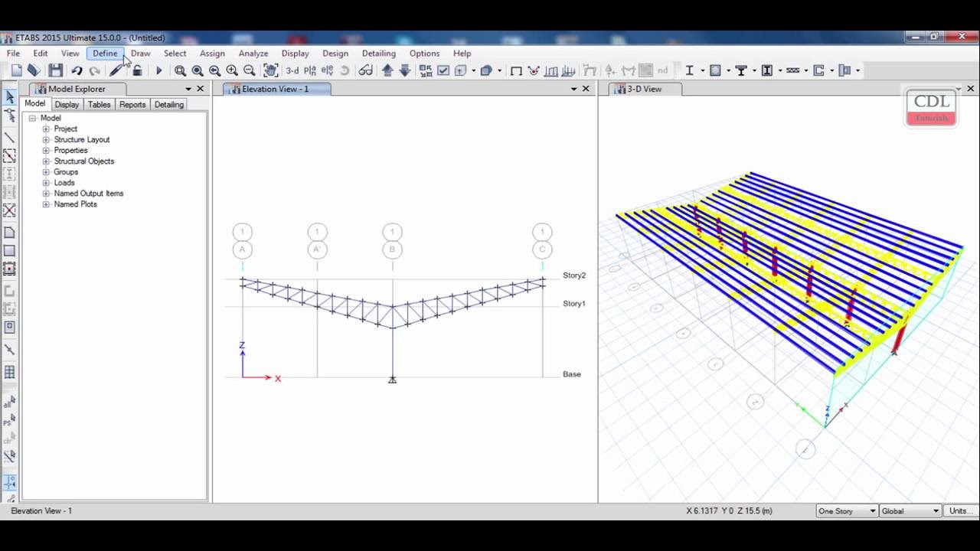Open the Define menu

tap(105, 54)
